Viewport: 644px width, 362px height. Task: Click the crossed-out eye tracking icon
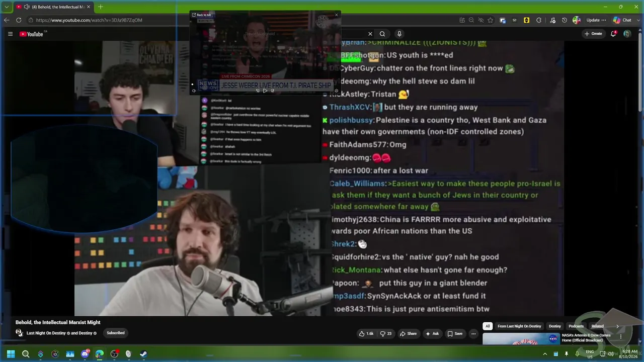pyautogui.click(x=481, y=20)
